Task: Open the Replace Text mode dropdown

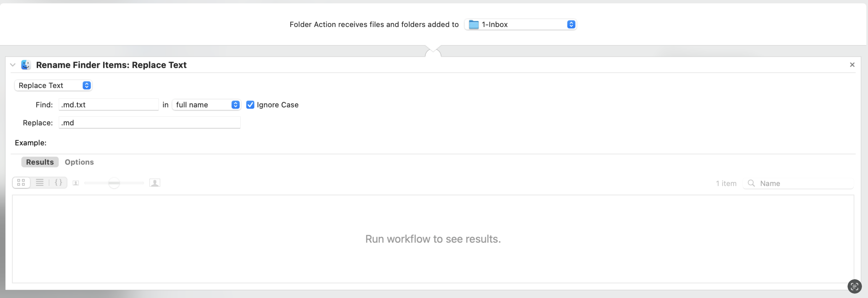Action: [53, 86]
